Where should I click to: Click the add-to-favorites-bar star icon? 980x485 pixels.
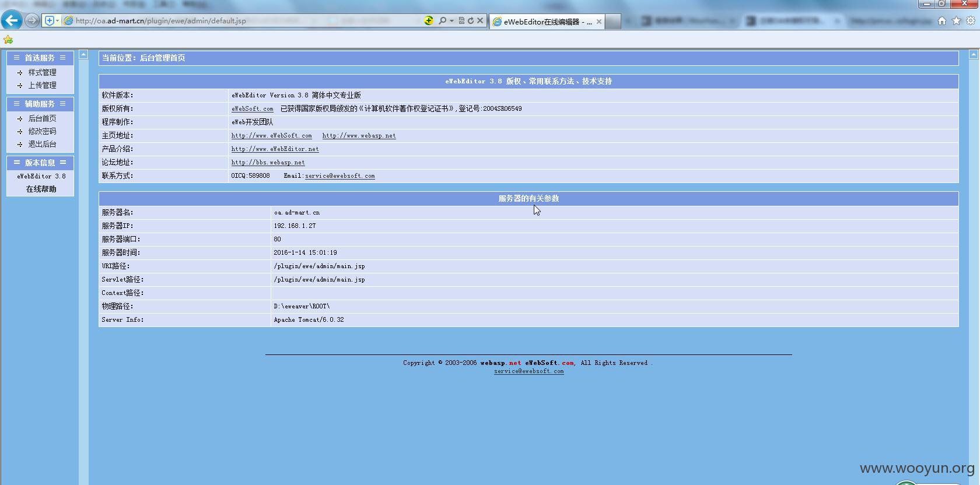(x=8, y=40)
